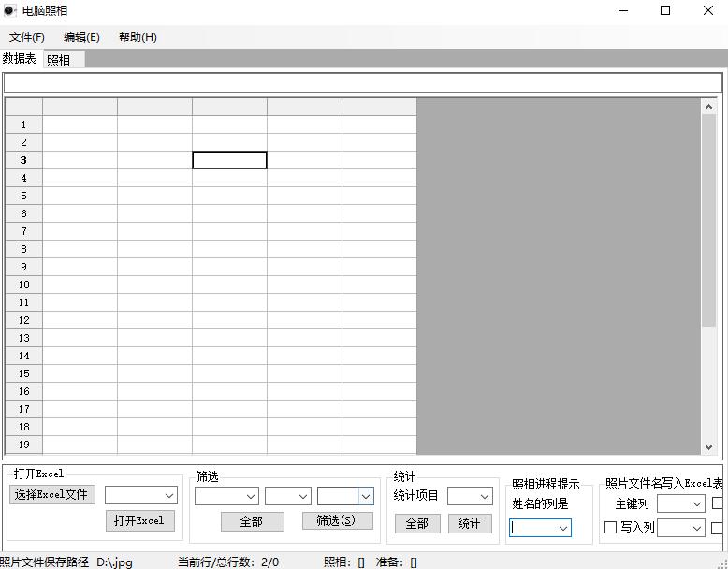This screenshot has width=728, height=569.
Task: Expand the sheet dropdown in 打开Excel group
Action: click(169, 496)
